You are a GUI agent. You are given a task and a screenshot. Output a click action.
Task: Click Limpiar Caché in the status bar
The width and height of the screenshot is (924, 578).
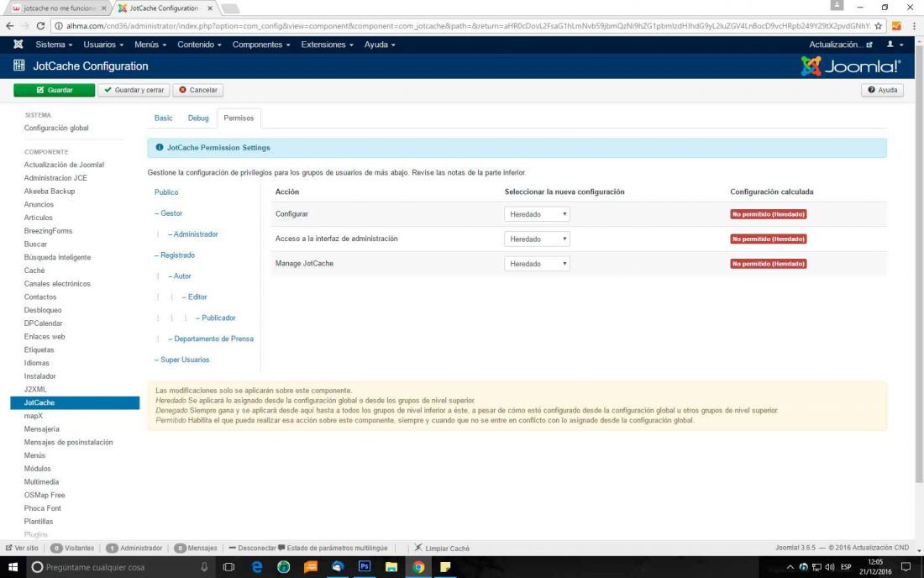pyautogui.click(x=442, y=548)
